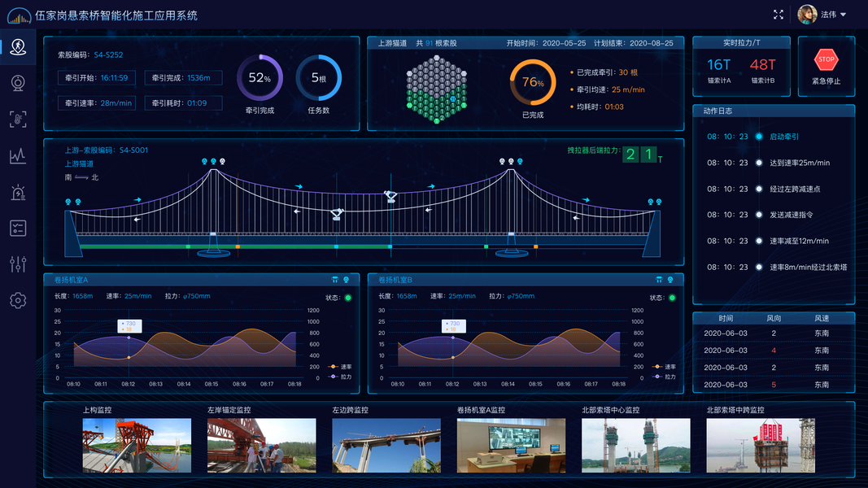The width and height of the screenshot is (868, 488).
Task: Select the 达到速率25m/min log entry
Action: pyautogui.click(x=800, y=163)
